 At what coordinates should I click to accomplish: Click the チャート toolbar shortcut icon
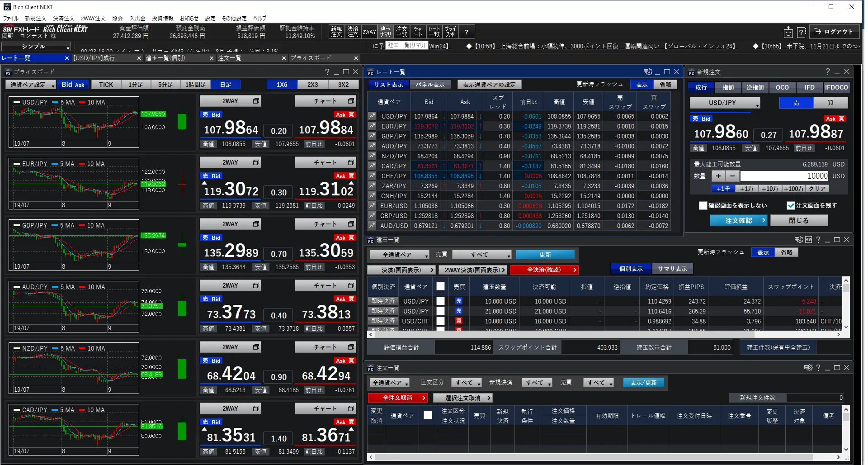coord(418,32)
